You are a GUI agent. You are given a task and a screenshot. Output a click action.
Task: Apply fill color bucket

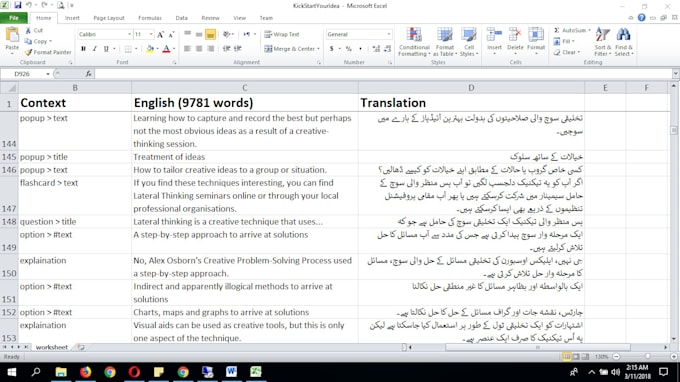click(150, 49)
